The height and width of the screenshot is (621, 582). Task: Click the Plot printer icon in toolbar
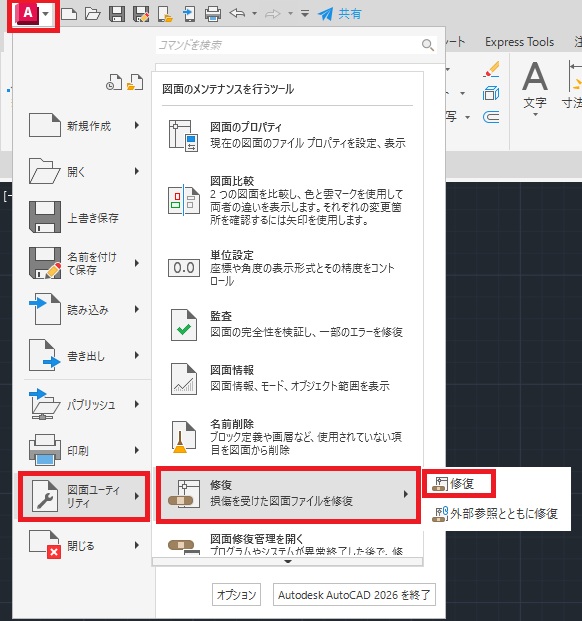point(213,14)
